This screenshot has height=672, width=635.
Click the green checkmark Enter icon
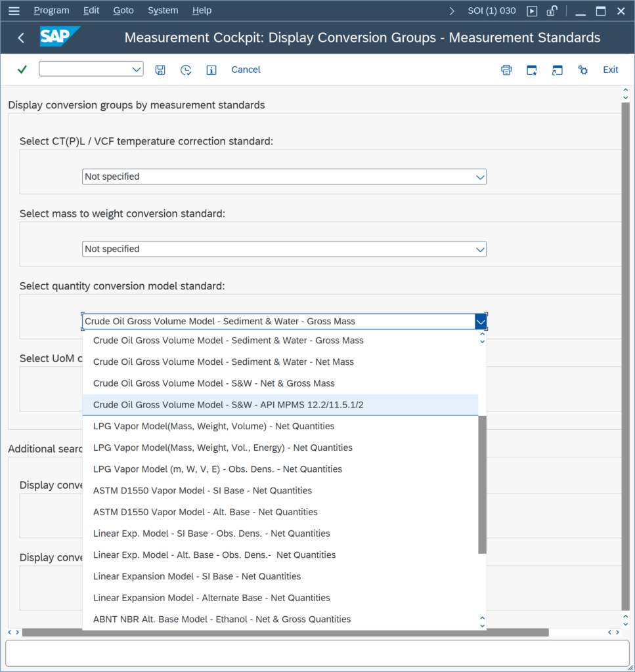click(22, 70)
